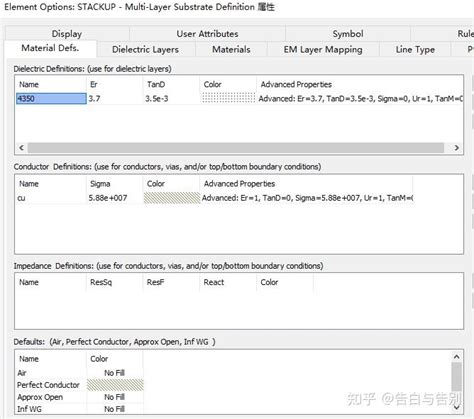474x419 pixels.
Task: Open the Perfect Conductor color swatch
Action: (x=115, y=385)
